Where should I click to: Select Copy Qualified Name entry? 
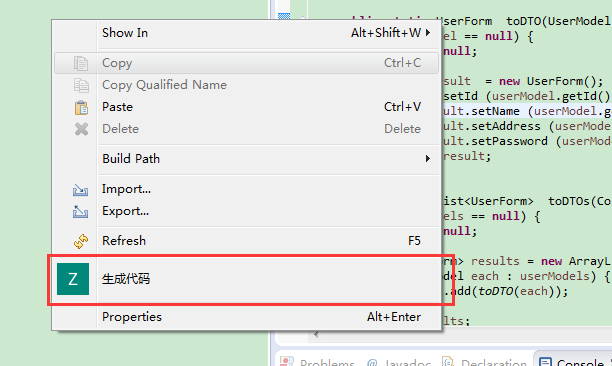246,85
